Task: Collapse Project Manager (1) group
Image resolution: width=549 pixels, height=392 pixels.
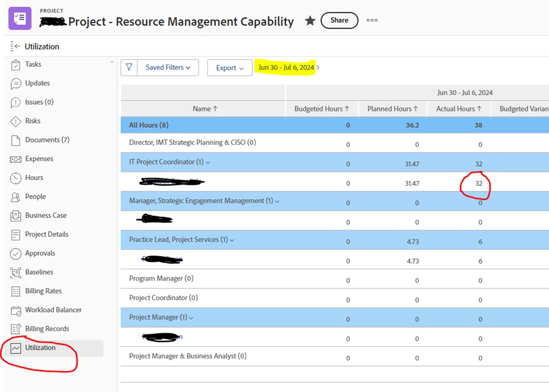Action: click(x=191, y=318)
